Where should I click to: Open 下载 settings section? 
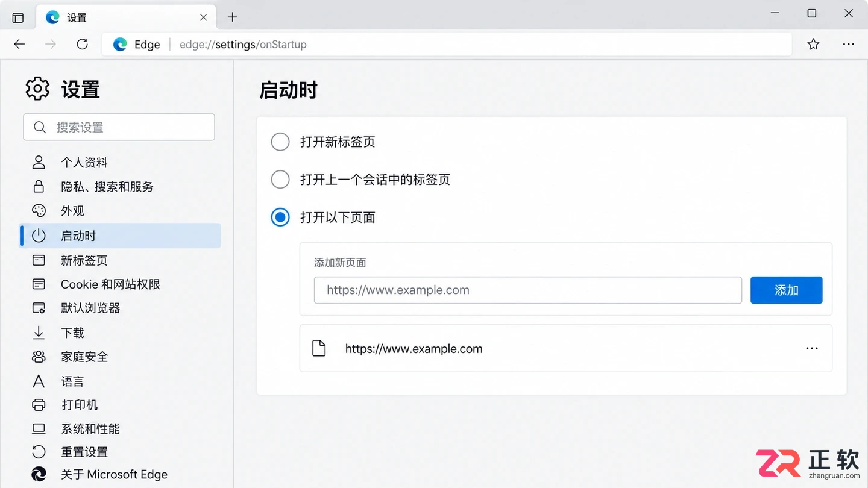coord(121,333)
